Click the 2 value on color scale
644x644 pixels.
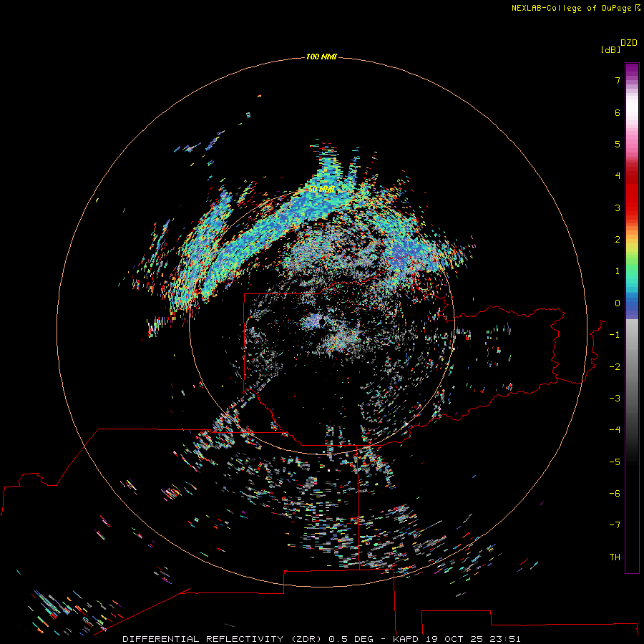(618, 240)
